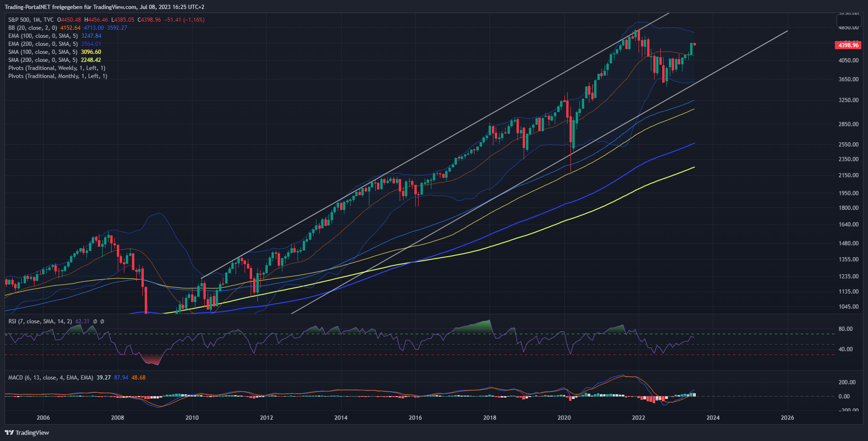This screenshot has height=441, width=868.
Task: Click the 2350.00 price axis label
Action: 849,159
